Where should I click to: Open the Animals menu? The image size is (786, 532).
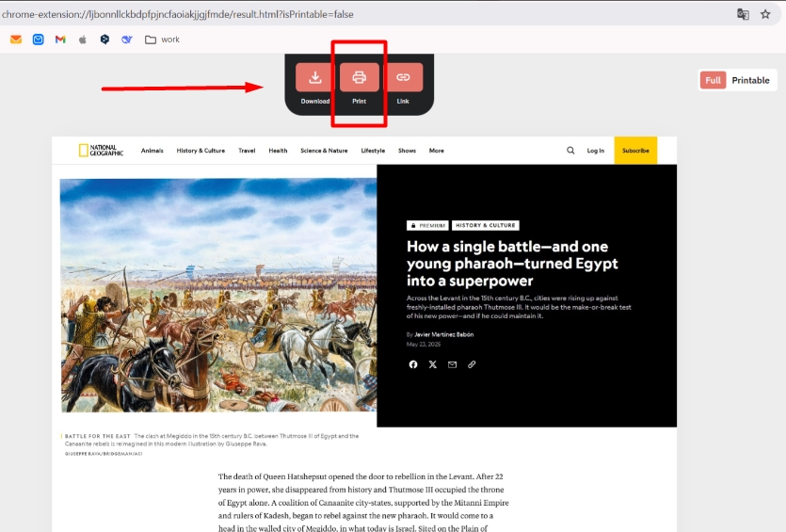point(152,151)
